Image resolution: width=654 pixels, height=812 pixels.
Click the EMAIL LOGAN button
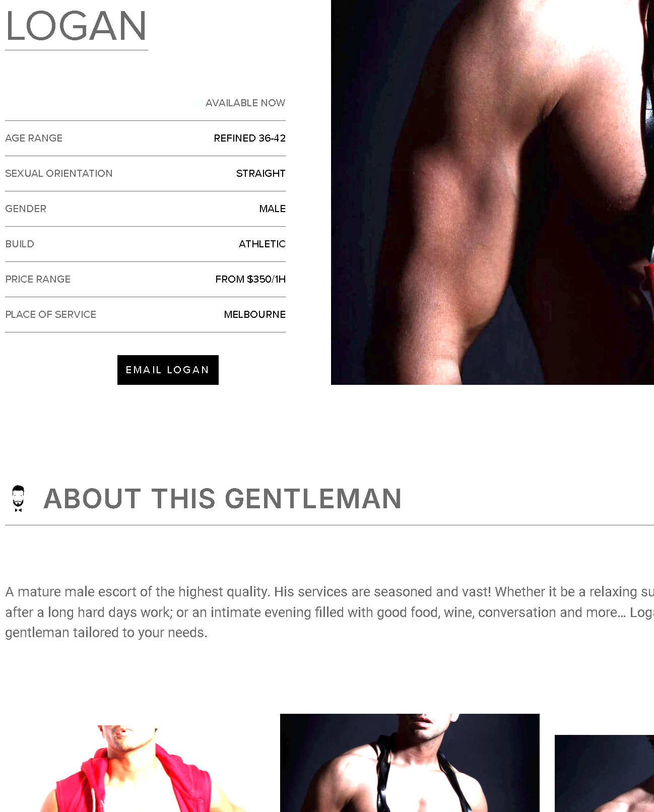pos(168,370)
